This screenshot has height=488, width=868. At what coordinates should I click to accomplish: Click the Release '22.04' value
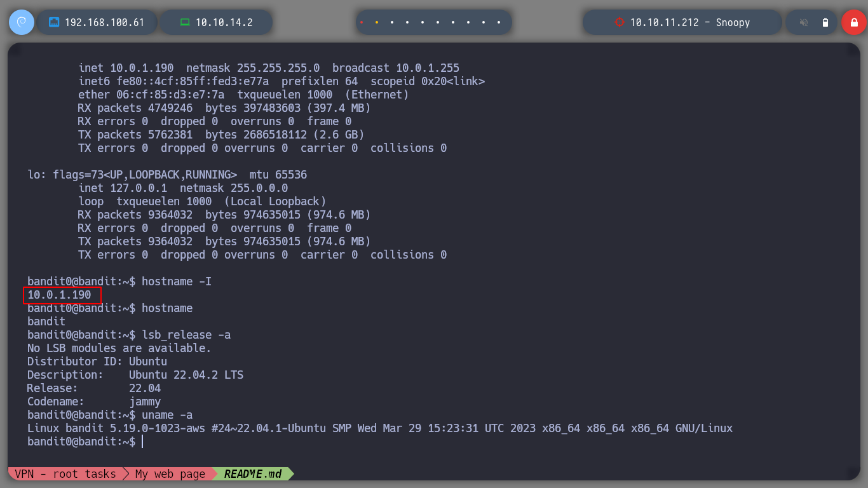tap(145, 388)
